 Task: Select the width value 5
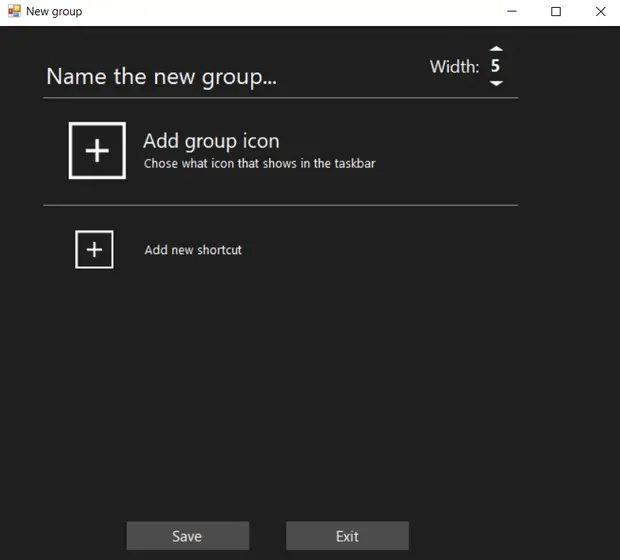495,66
